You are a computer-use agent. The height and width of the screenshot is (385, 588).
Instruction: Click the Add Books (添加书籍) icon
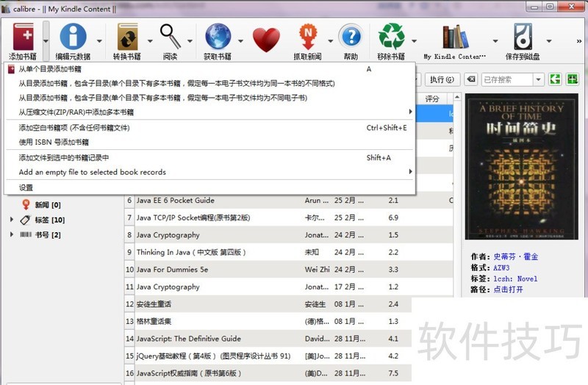pos(22,37)
